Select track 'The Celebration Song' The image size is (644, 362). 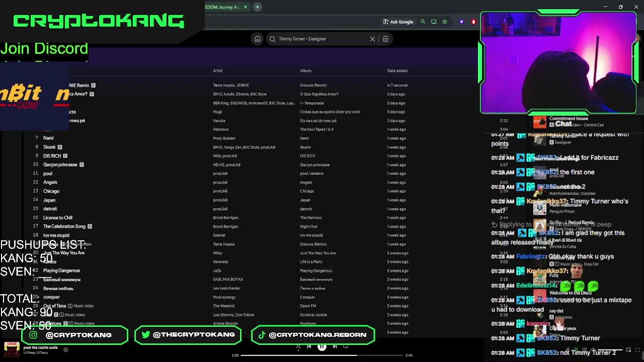point(64,226)
